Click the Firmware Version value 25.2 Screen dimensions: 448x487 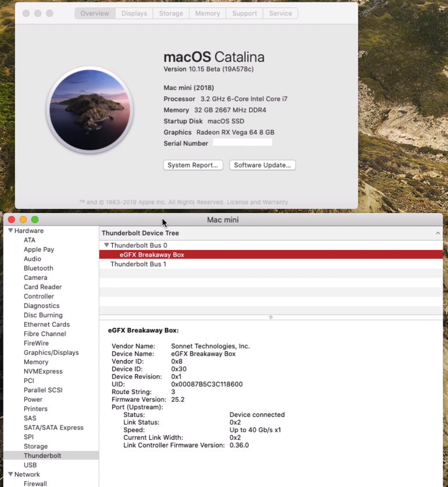pyautogui.click(x=178, y=399)
